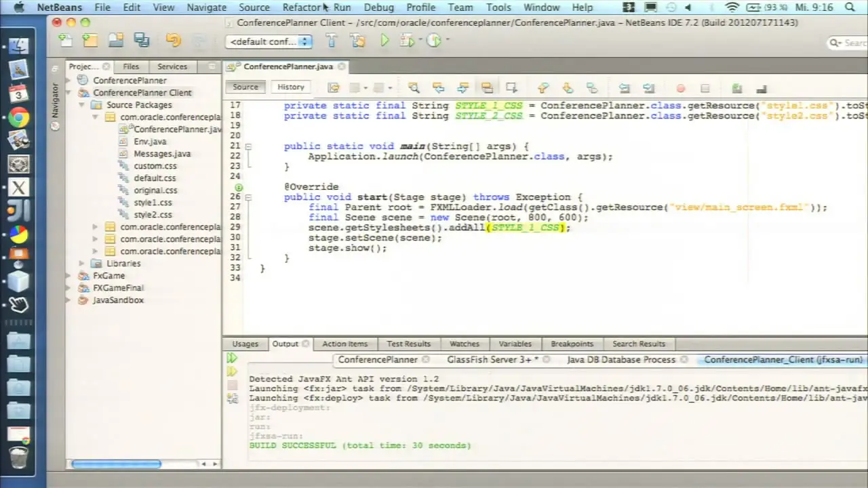Click the Find Previous Occurrence icon
Image resolution: width=868 pixels, height=488 pixels.
click(x=438, y=88)
